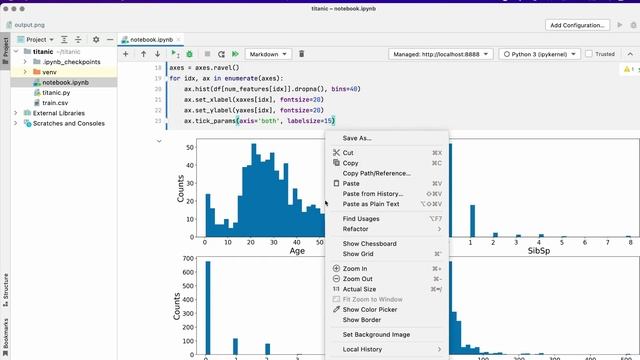Choose Paste from context menu
This screenshot has height=360, width=640.
(387, 183)
